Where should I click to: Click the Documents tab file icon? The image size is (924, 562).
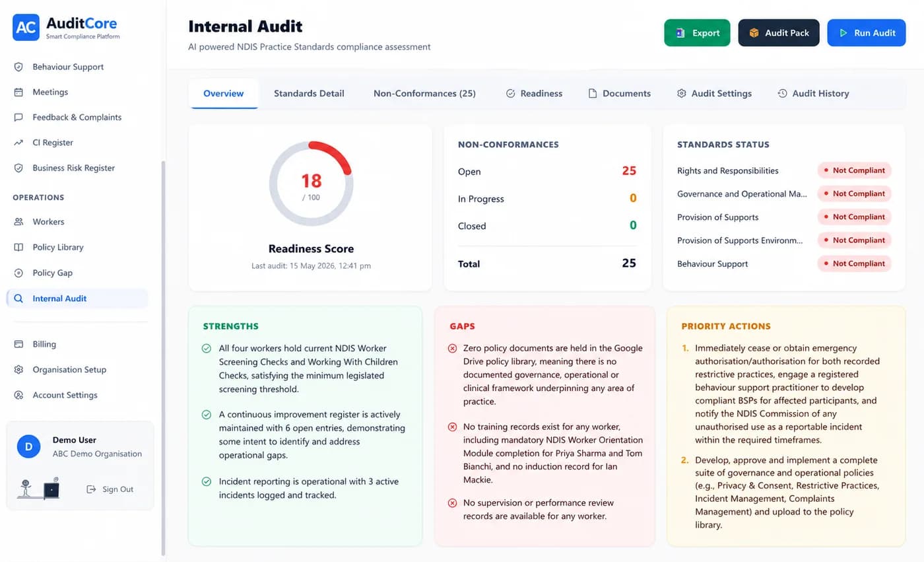593,94
